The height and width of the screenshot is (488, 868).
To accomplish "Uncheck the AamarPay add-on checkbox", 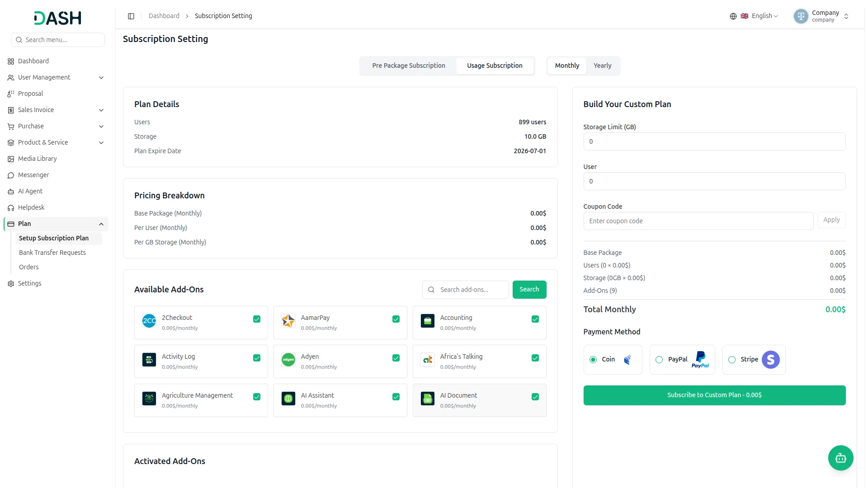I will [396, 319].
